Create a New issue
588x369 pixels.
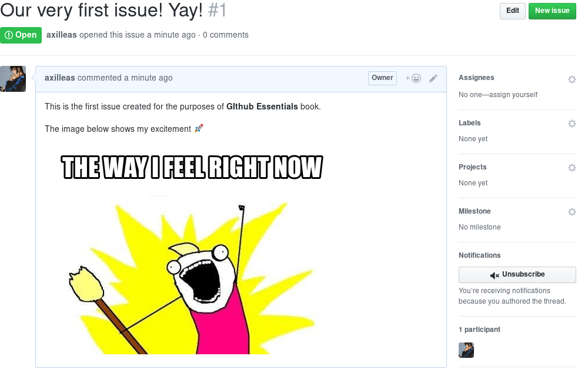pos(552,11)
